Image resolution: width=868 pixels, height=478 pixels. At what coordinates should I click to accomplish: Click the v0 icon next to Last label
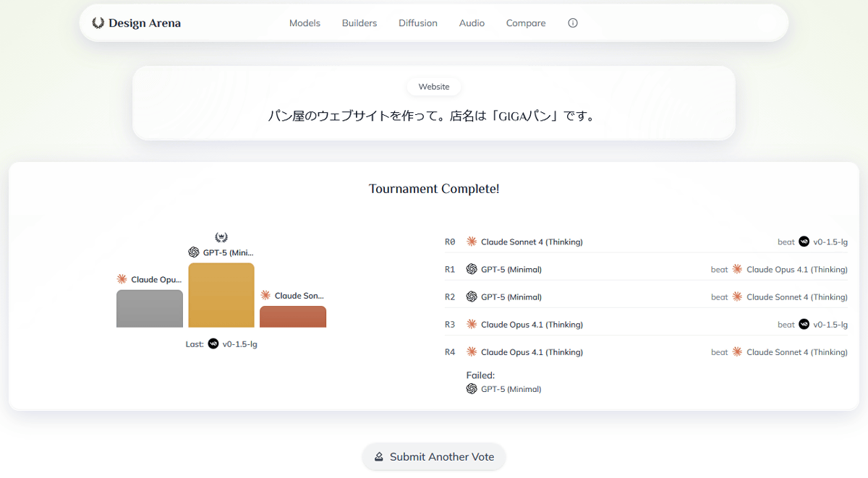pos(213,343)
